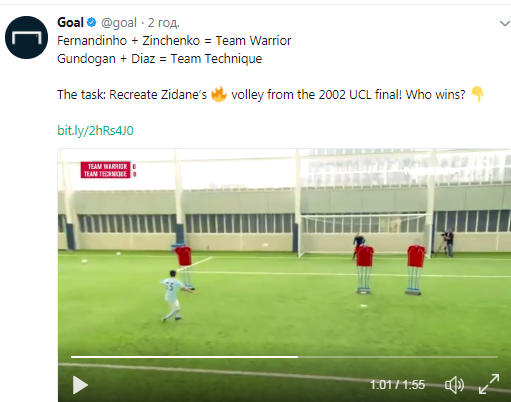Click the pointing-down hand emoji
This screenshot has height=402, width=511.
[478, 94]
